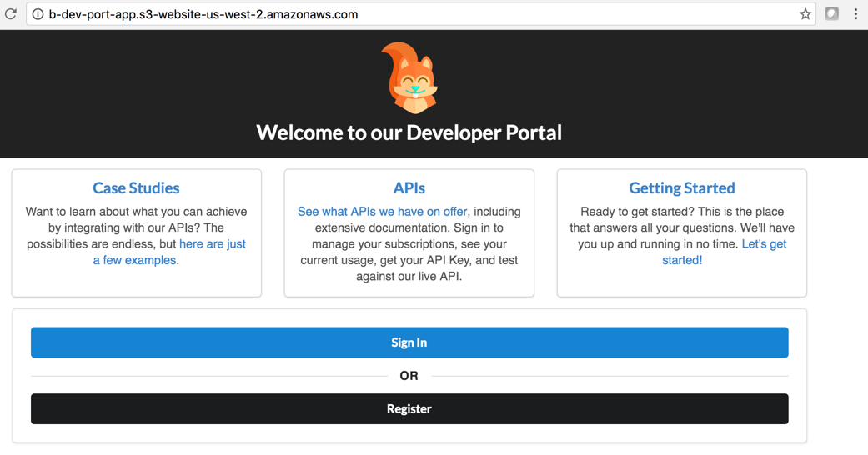Open the APIs heading link

point(409,188)
